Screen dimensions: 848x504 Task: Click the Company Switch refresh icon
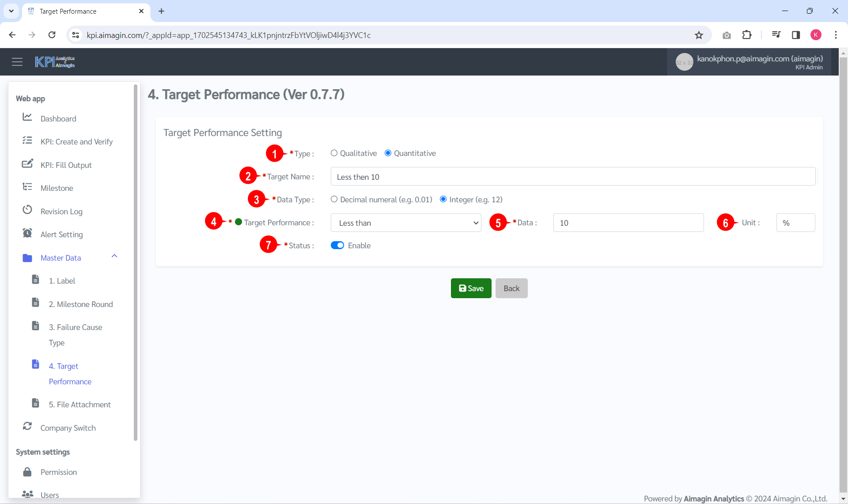pyautogui.click(x=27, y=426)
